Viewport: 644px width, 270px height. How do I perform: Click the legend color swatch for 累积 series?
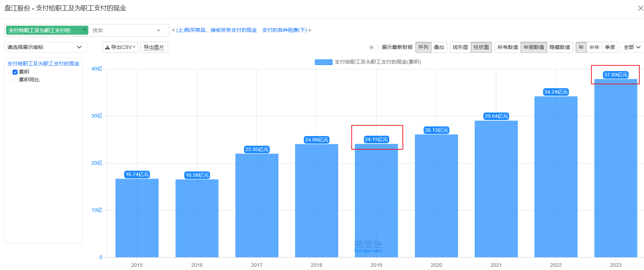click(x=323, y=62)
